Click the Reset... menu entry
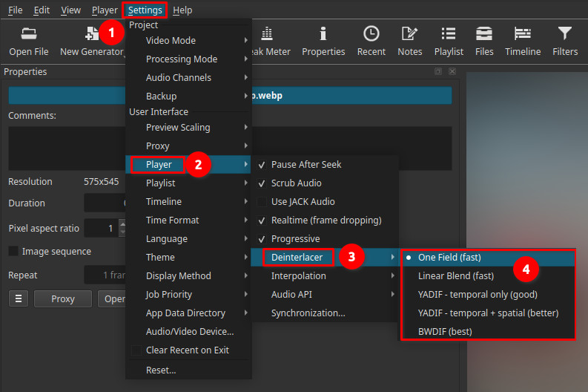This screenshot has width=588, height=392. (161, 370)
